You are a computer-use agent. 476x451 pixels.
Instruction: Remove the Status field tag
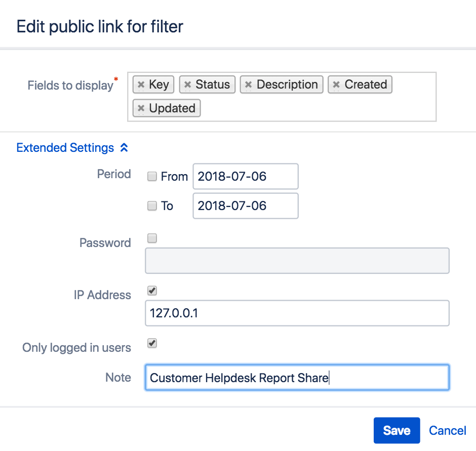[187, 85]
